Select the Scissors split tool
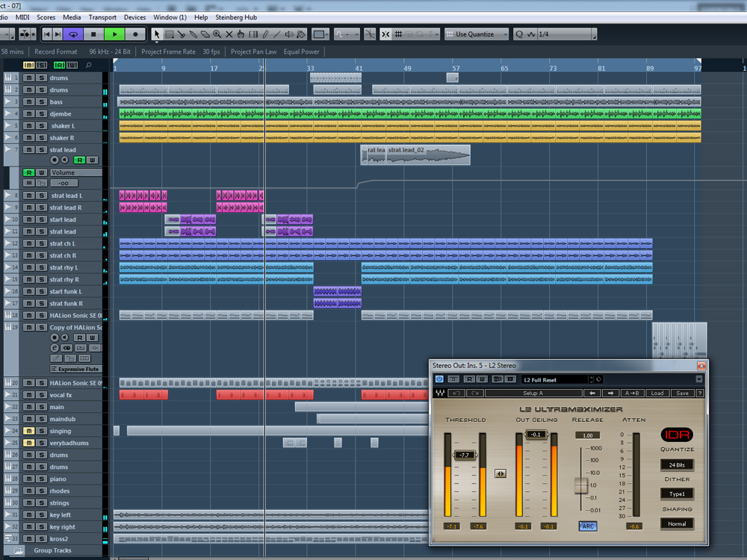747x560 pixels. 182,34
